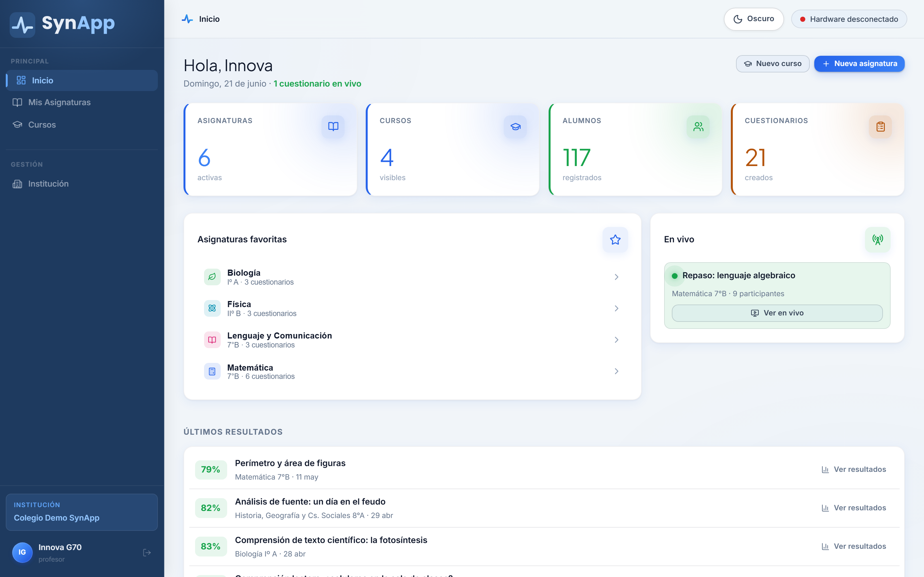Click the people icon on Alumnos card
924x577 pixels.
[x=698, y=127]
